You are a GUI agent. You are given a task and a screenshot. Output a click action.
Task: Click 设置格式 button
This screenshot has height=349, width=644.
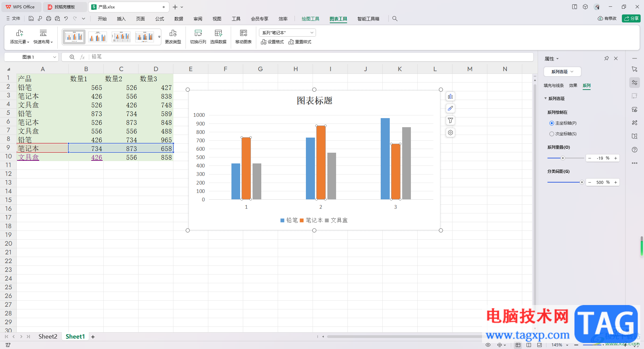(x=272, y=42)
